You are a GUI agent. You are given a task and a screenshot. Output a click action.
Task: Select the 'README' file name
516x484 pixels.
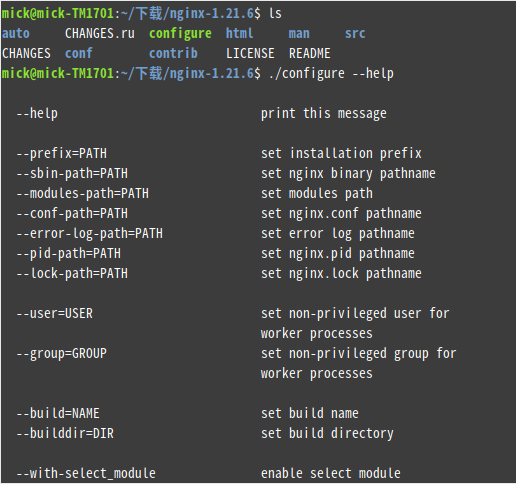[310, 53]
